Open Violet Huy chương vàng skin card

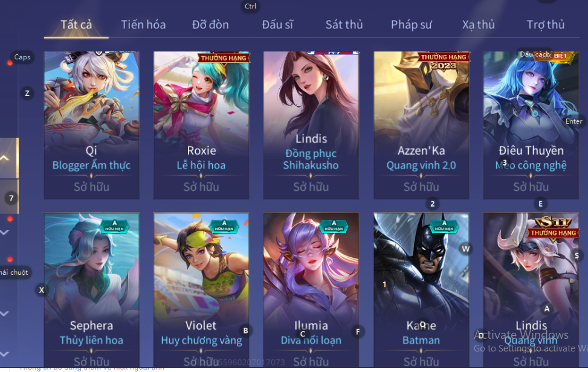click(x=201, y=290)
